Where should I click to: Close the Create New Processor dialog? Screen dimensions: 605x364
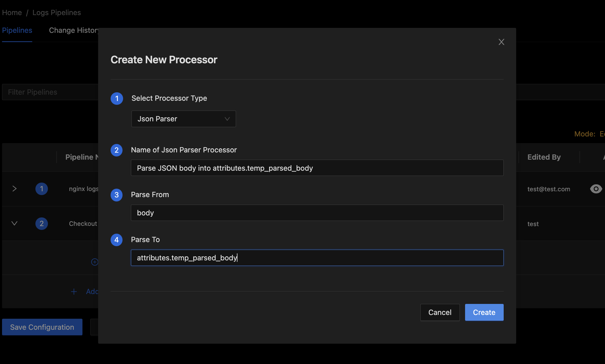pyautogui.click(x=501, y=42)
